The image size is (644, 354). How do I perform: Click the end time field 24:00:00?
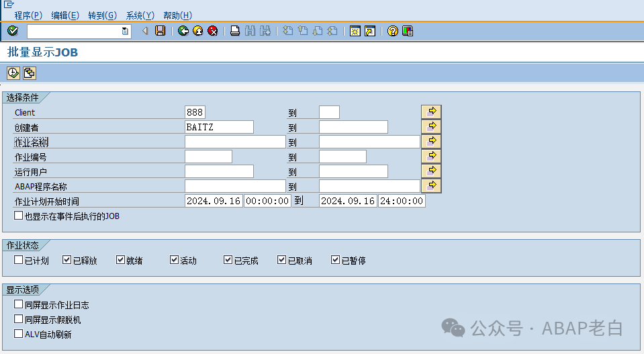402,201
